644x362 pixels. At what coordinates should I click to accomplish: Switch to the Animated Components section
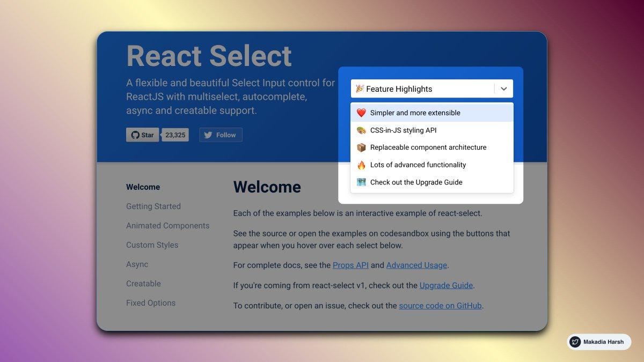[167, 226]
